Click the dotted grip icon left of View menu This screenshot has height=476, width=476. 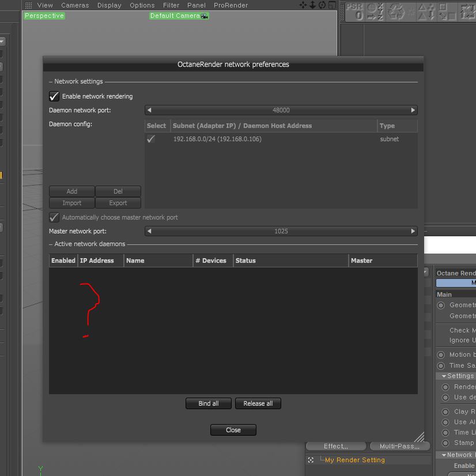[x=28, y=5]
